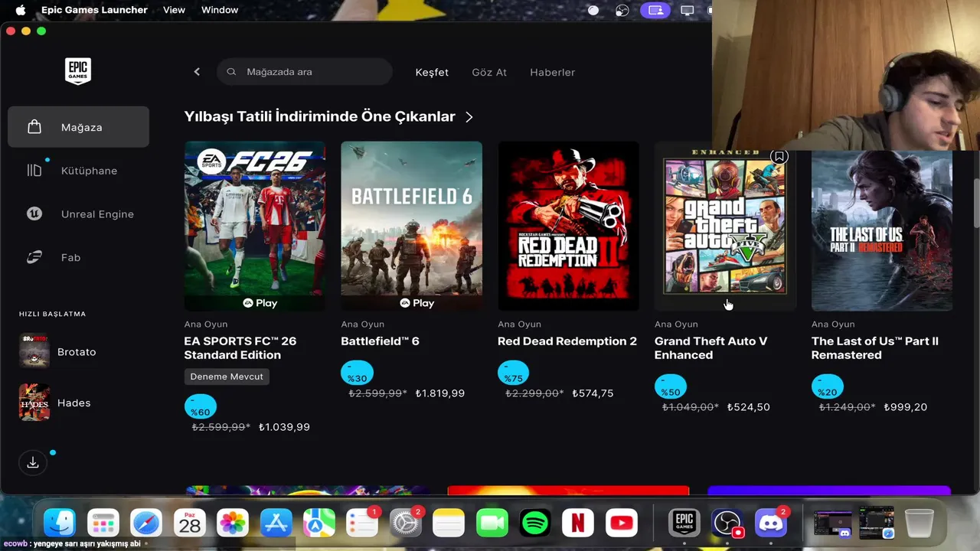980x551 pixels.
Task: Open the display menu bar icon
Action: click(687, 10)
